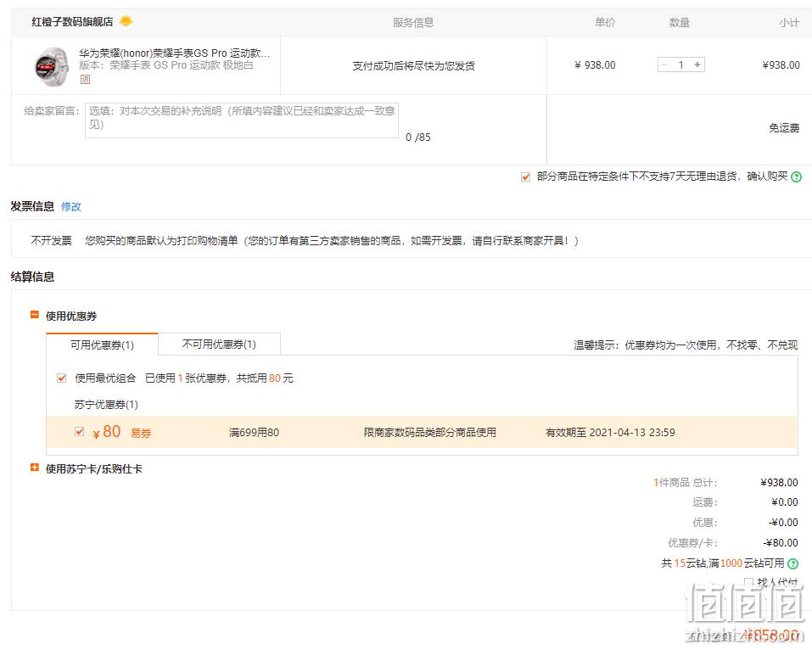Open the 华为荣耀(honor)荣耀手表GS Pro product title
The image size is (812, 650).
tap(174, 53)
